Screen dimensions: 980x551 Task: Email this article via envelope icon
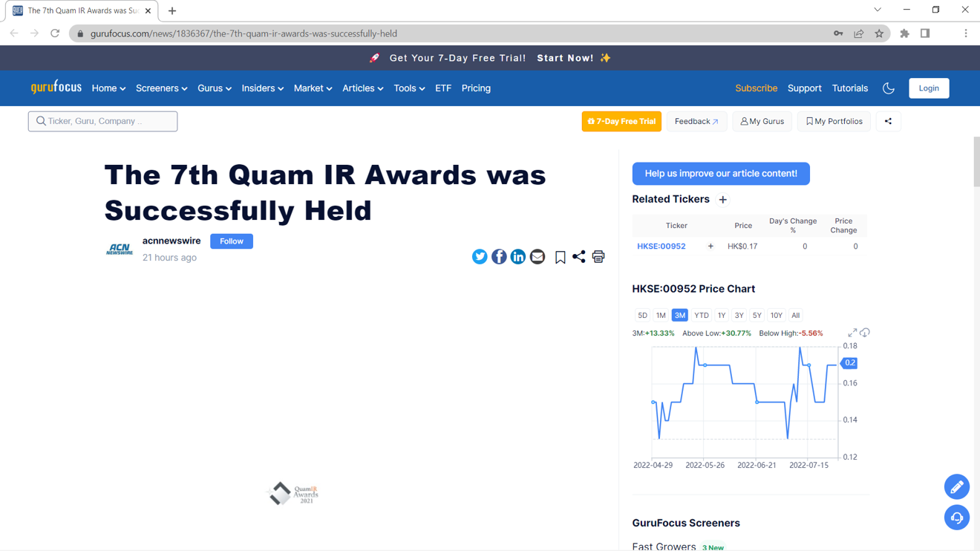pos(538,257)
